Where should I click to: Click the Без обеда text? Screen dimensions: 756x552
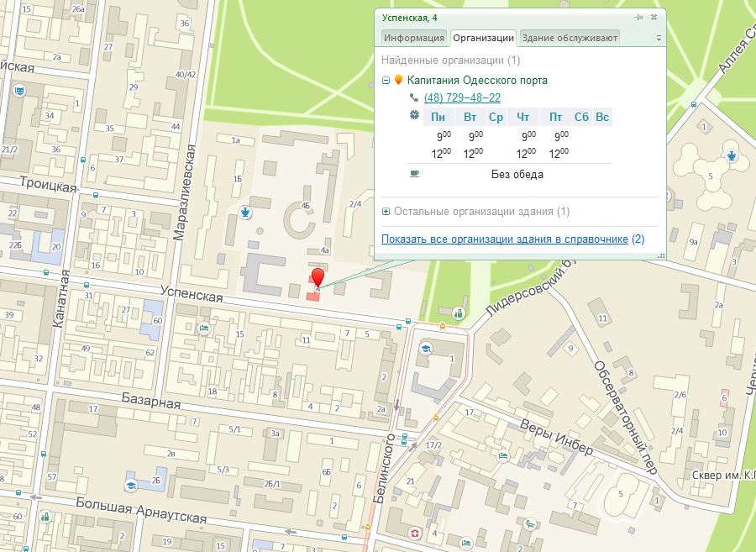[517, 174]
